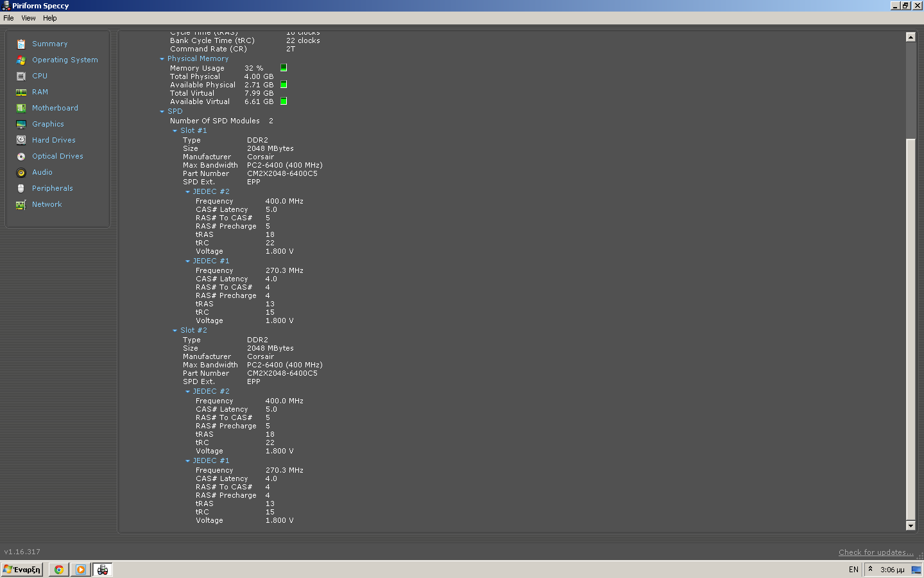Click the Memory Usage green indicator
This screenshot has width=924, height=578.
coord(284,67)
